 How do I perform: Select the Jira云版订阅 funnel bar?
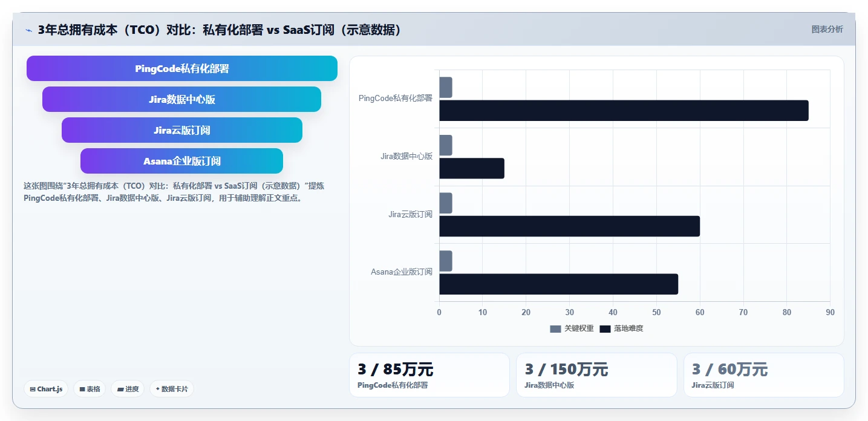(182, 130)
